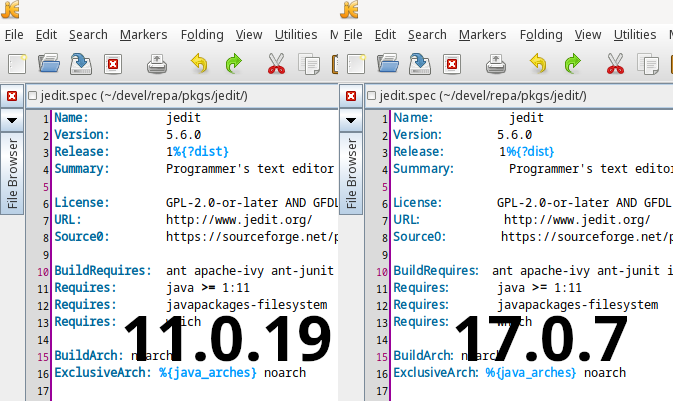Print from the left window's printer icon
The image size is (673, 401).
click(x=158, y=66)
